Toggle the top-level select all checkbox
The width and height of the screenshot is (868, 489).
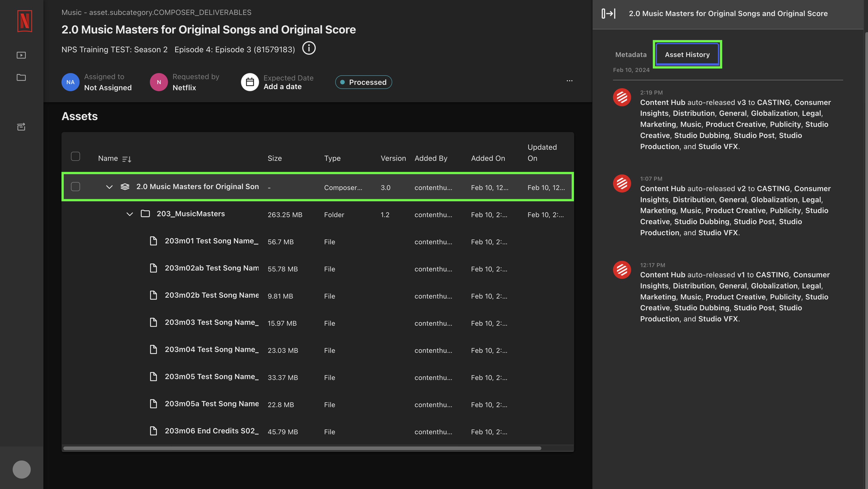pos(76,156)
